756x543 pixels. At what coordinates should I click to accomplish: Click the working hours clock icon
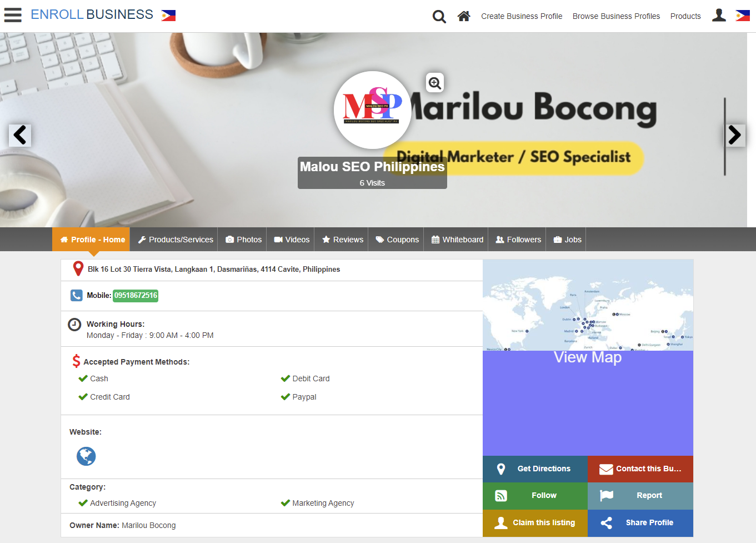pyautogui.click(x=74, y=325)
